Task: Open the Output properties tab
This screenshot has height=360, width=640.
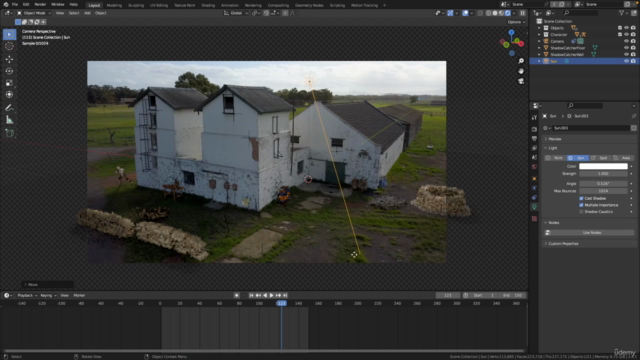Action: coord(534,139)
